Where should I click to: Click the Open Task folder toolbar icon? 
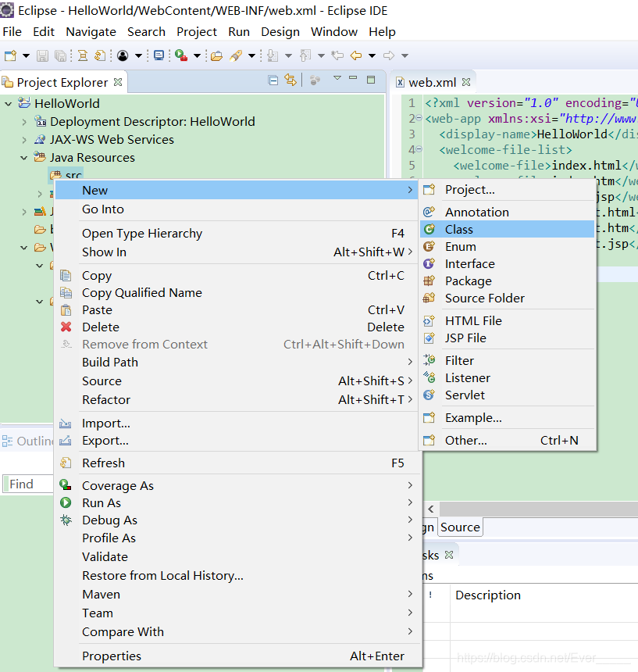click(x=216, y=55)
